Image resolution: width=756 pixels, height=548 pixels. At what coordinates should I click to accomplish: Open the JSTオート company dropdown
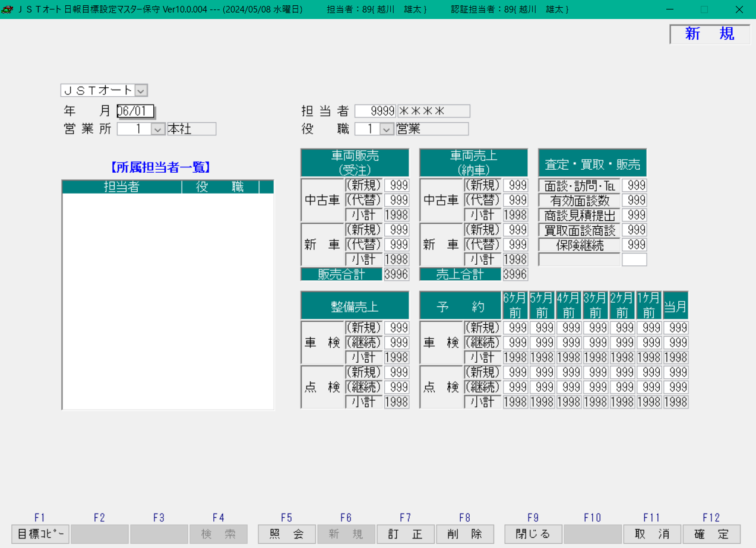(141, 90)
